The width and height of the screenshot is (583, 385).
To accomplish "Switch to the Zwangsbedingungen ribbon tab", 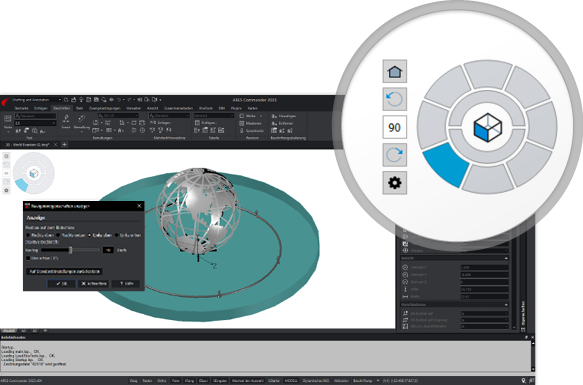I will (x=105, y=108).
